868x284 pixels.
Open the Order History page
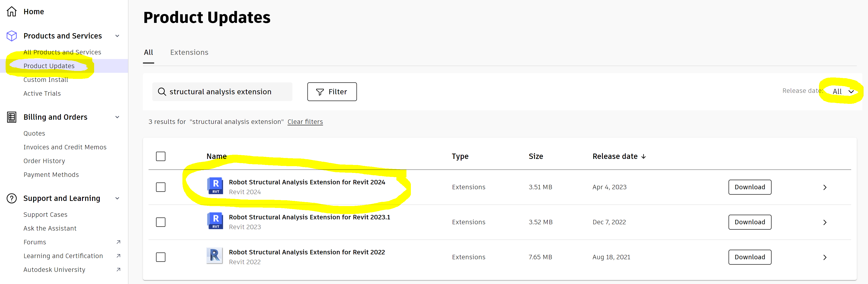[x=44, y=161]
